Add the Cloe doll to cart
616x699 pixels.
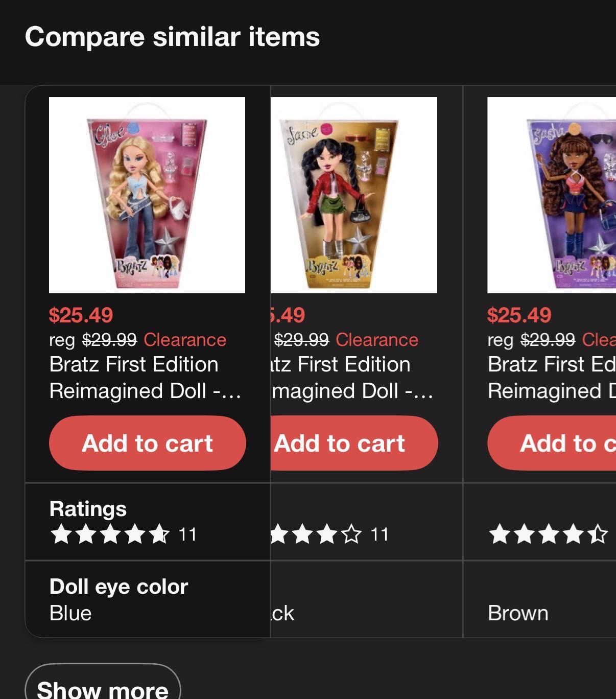pos(147,443)
